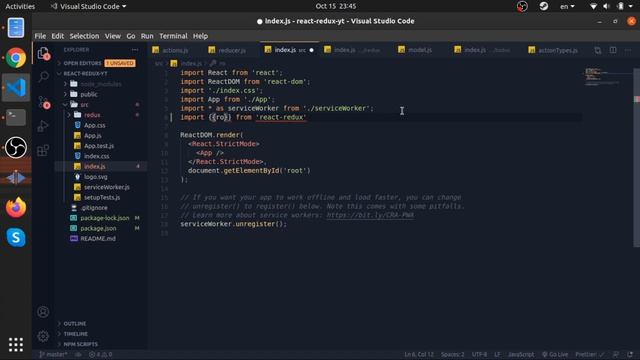Open the Extensions view
Screen dimensions: 640x360
[x=43, y=150]
